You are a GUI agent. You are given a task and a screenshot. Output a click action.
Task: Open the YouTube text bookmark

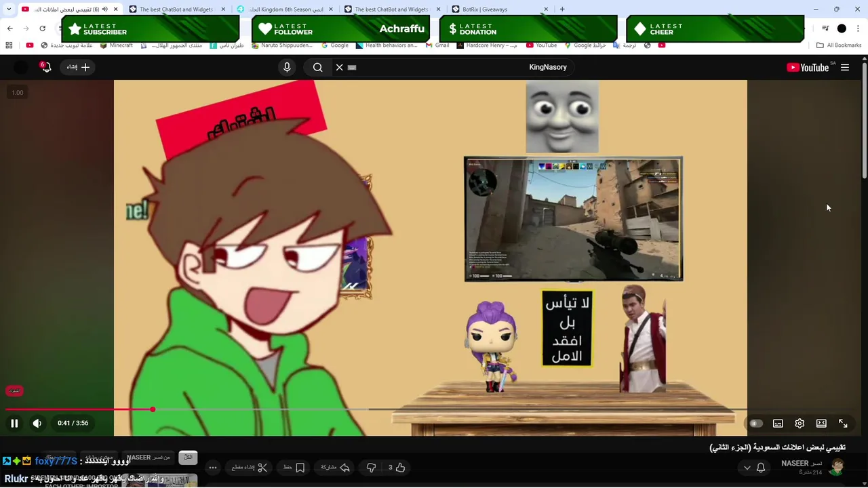point(542,45)
